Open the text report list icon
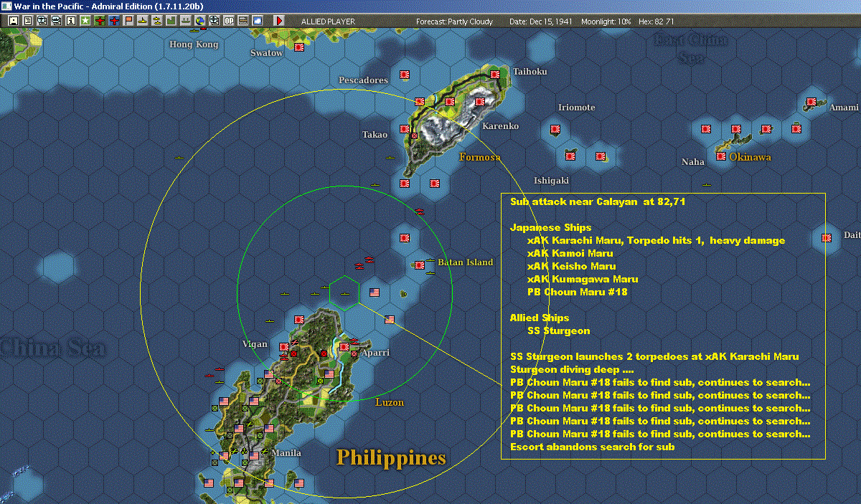This screenshot has width=861, height=504. (x=28, y=21)
